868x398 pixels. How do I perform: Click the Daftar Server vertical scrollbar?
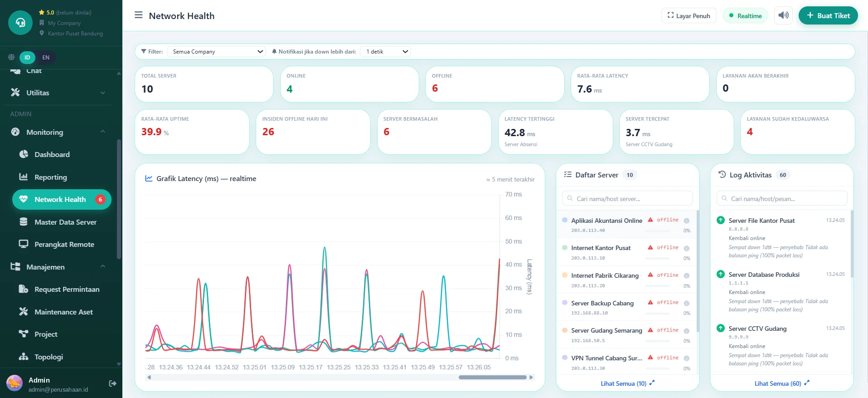698,271
